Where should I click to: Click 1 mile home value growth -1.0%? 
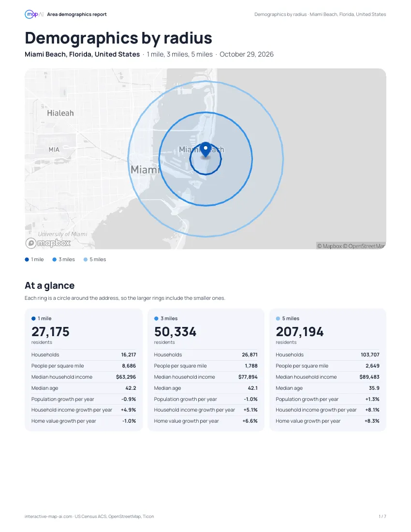[129, 421]
